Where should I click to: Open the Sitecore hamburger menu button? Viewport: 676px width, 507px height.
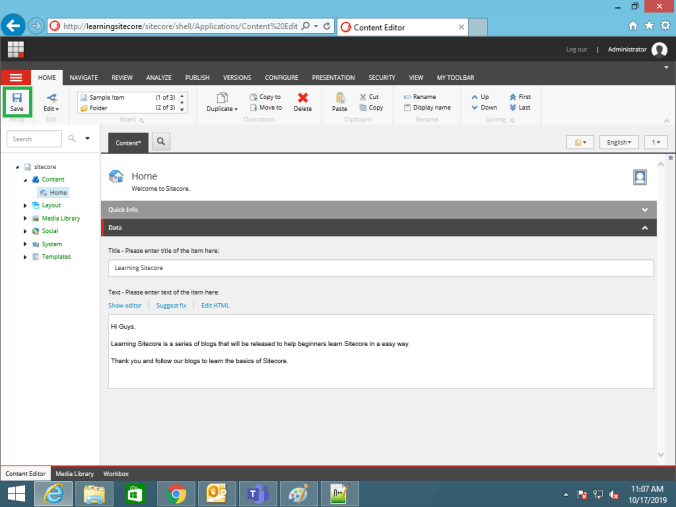[x=16, y=77]
